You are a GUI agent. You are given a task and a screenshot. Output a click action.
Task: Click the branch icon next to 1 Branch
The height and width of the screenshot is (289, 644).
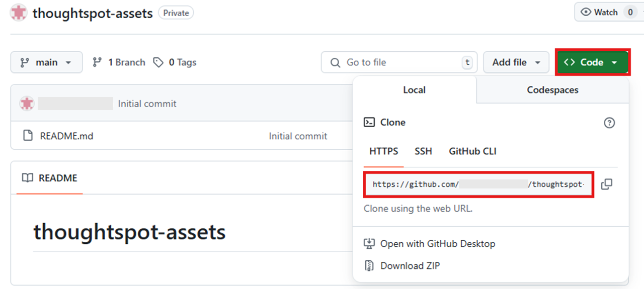pyautogui.click(x=98, y=62)
